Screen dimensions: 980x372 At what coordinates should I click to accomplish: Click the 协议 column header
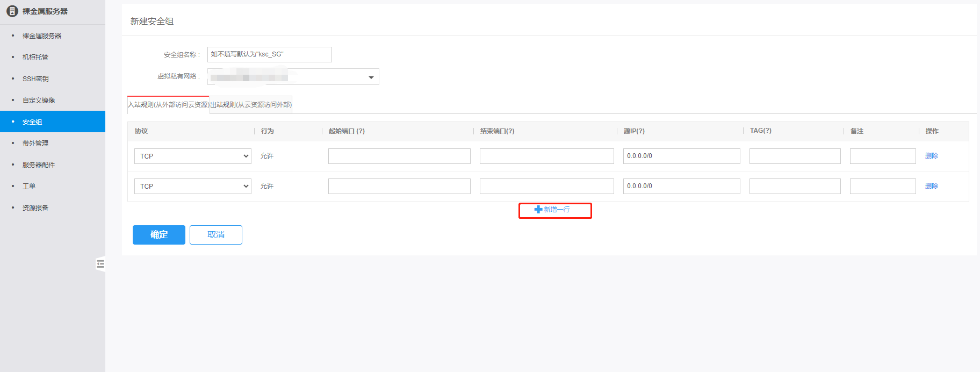(x=141, y=131)
